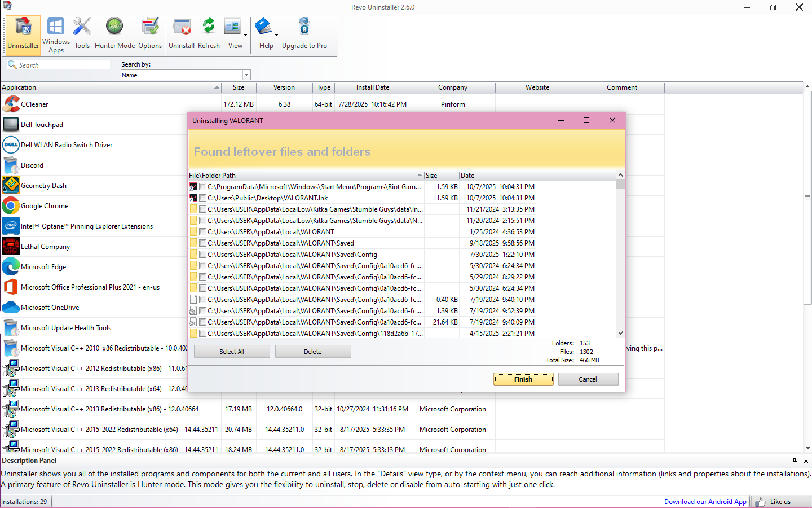
Task: Select Intel Optane Pinning Explorer Extensions icon
Action: coord(11,226)
